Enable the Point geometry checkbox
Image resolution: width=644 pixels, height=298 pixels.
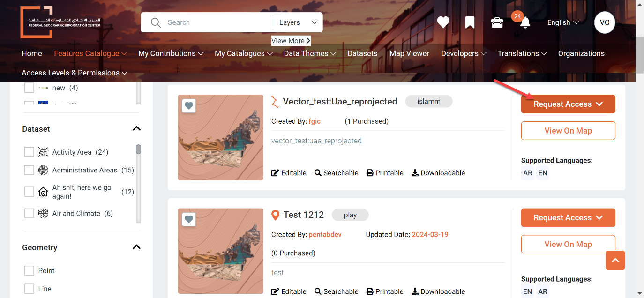tap(29, 271)
